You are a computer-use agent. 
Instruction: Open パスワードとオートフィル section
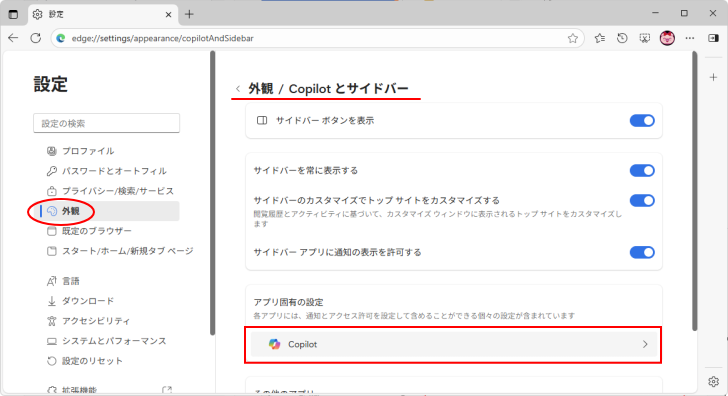pyautogui.click(x=106, y=171)
